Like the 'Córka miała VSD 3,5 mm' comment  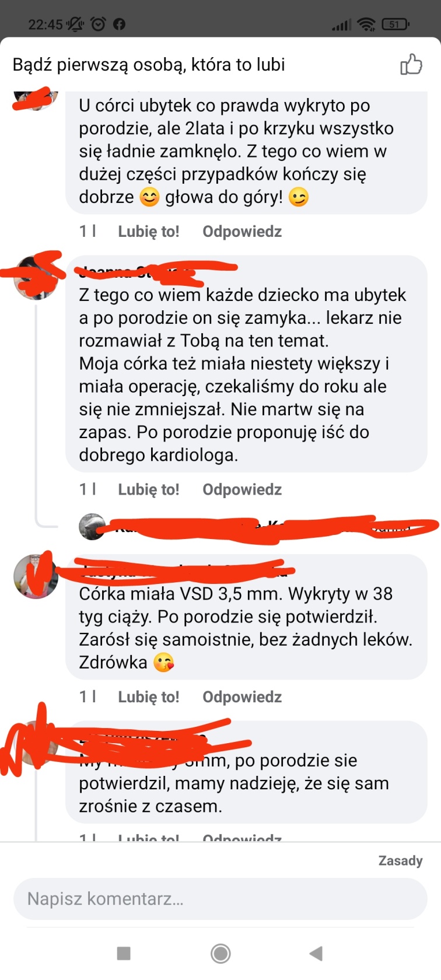(149, 696)
